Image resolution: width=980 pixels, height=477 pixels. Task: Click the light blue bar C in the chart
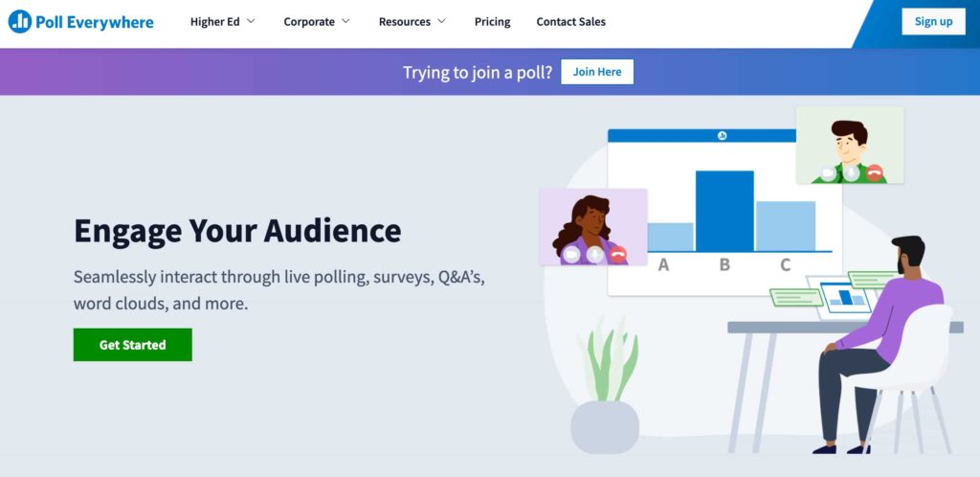pyautogui.click(x=786, y=226)
